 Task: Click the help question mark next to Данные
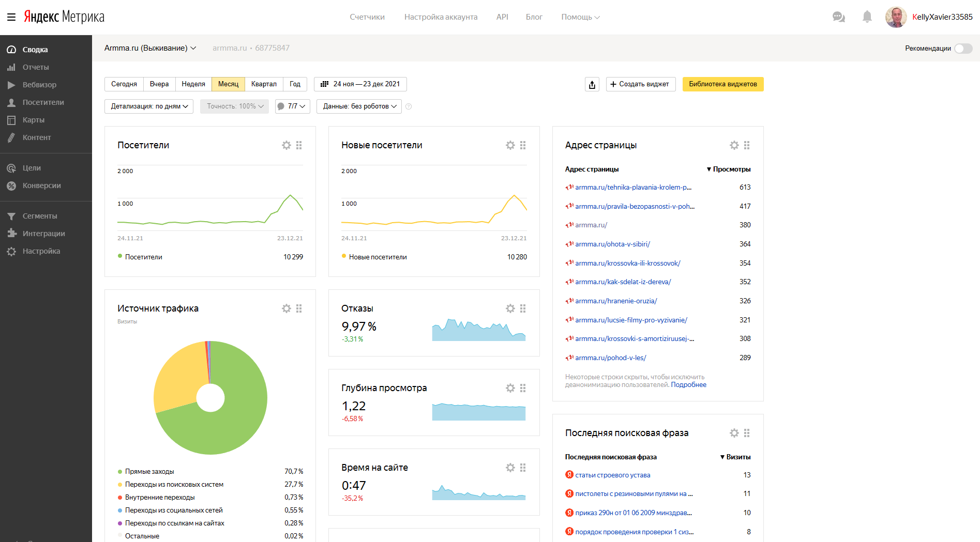tap(409, 106)
